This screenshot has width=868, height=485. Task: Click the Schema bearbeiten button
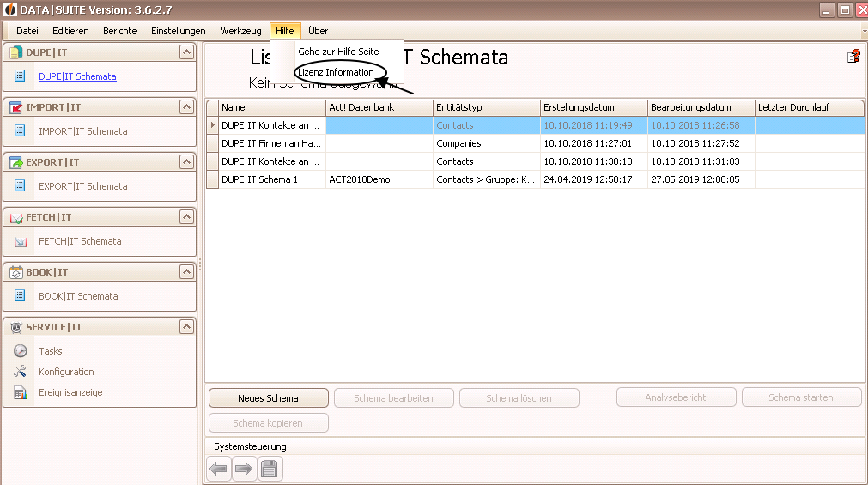coord(393,398)
